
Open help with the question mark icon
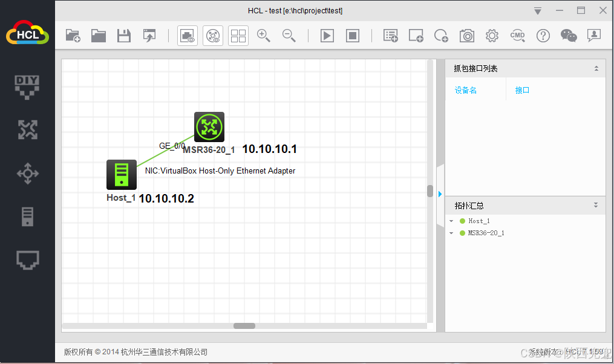(x=543, y=35)
